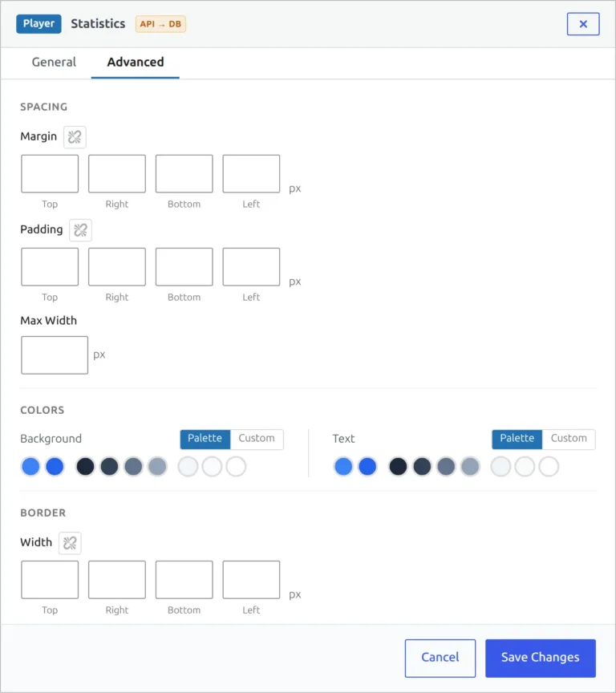
Task: Toggle the Border Width link-values icon
Action: 70,543
